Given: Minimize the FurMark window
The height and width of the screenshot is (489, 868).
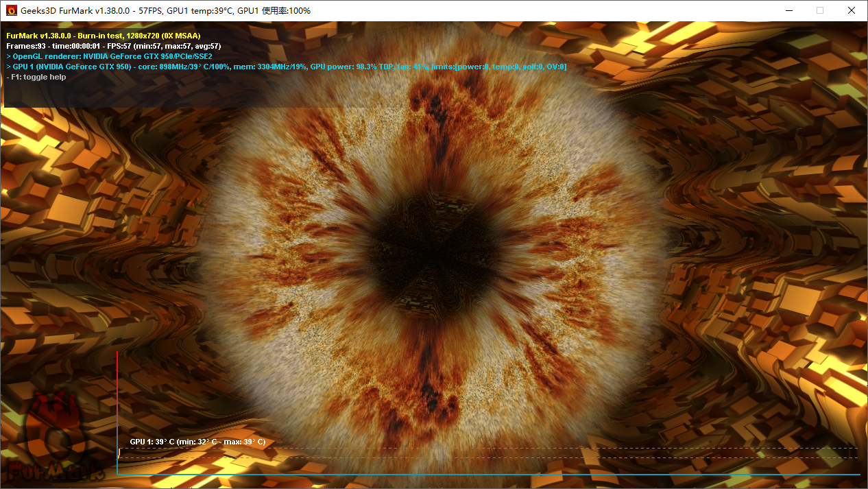Looking at the screenshot, I should [x=788, y=10].
